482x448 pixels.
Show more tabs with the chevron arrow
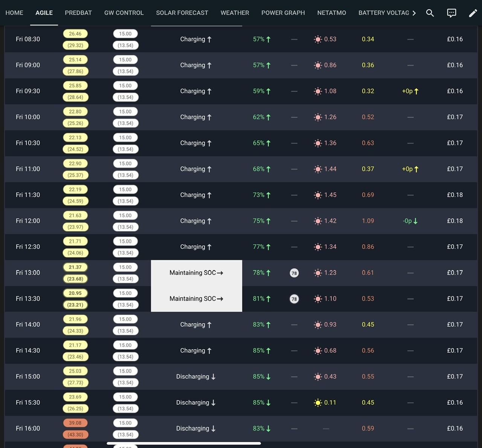(414, 13)
